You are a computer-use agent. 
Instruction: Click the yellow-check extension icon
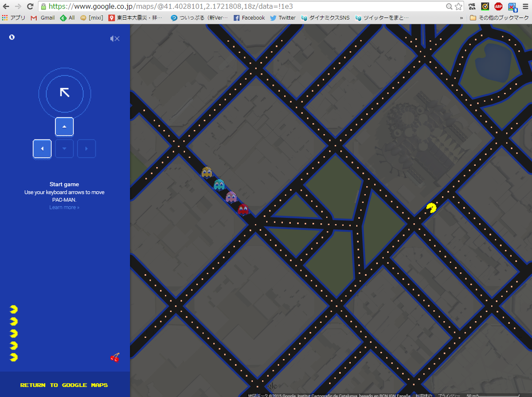(x=485, y=7)
